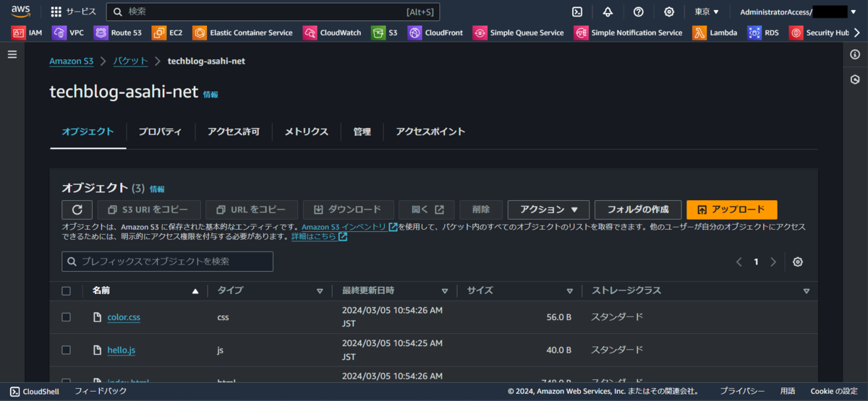
Task: Open the color.css object link
Action: click(124, 317)
